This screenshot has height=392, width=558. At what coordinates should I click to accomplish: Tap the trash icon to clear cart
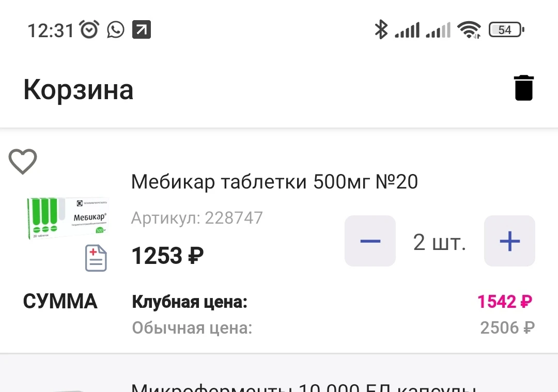[x=523, y=88]
